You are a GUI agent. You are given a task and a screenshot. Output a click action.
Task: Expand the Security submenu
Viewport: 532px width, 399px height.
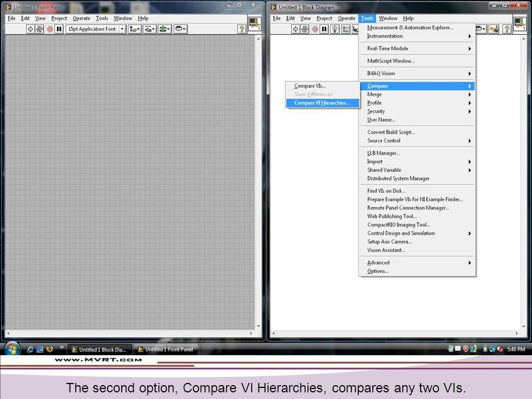pyautogui.click(x=417, y=111)
